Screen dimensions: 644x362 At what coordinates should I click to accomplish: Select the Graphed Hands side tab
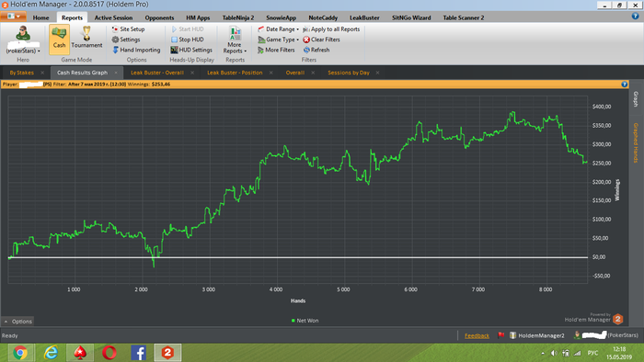636,142
